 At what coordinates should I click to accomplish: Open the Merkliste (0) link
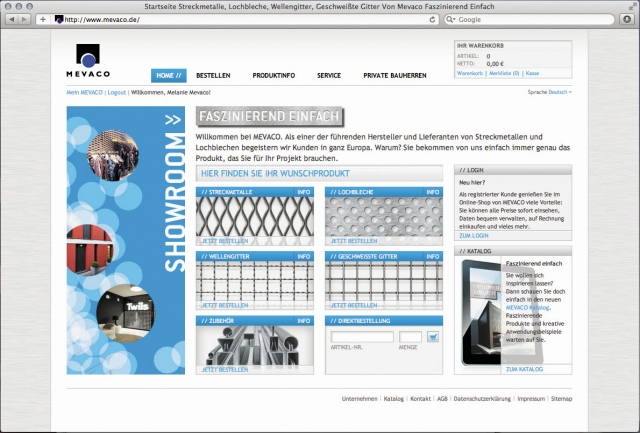(x=504, y=73)
